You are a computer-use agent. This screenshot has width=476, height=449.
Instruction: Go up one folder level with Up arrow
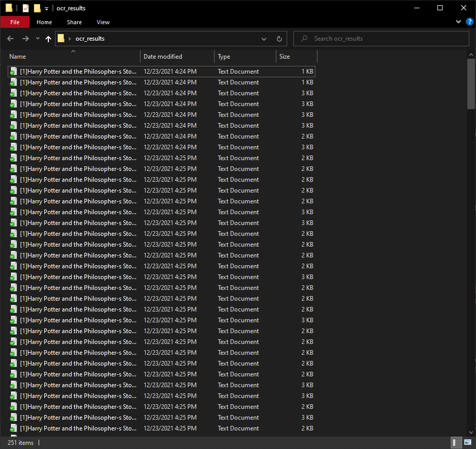click(48, 39)
